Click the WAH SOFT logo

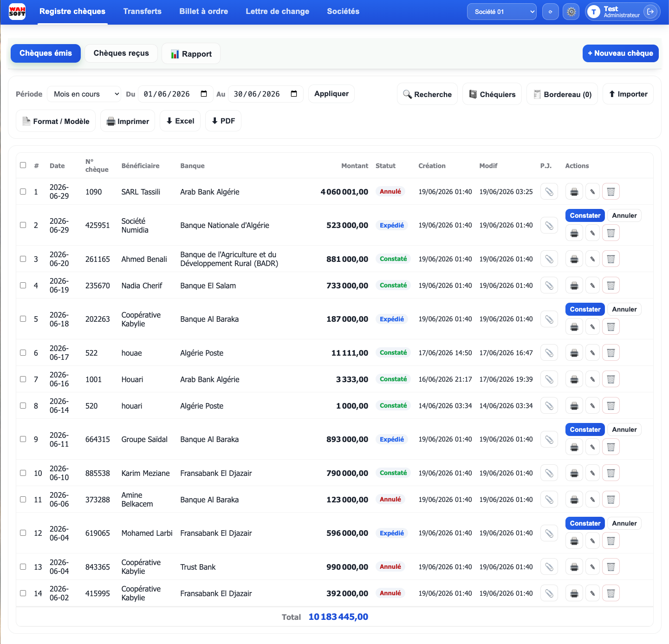coord(17,11)
